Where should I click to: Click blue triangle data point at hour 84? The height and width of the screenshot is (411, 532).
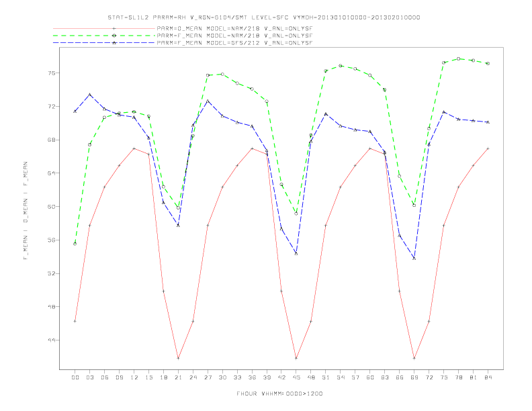(x=488, y=122)
